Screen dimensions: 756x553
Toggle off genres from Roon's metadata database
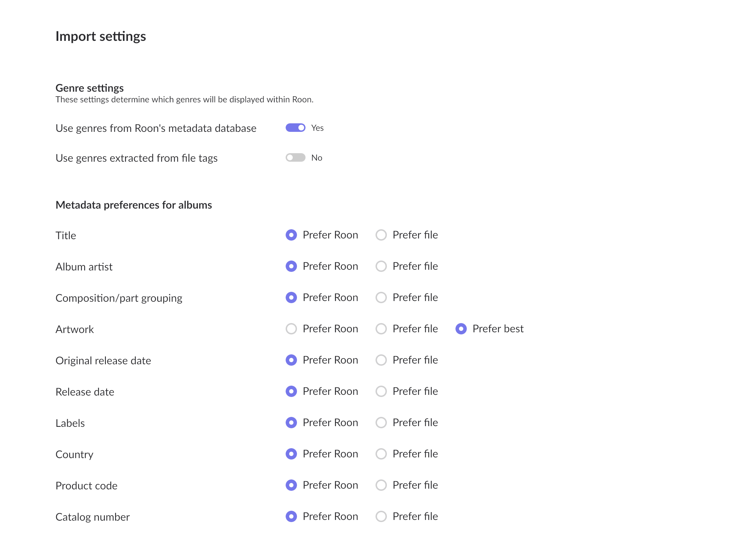[x=295, y=128]
